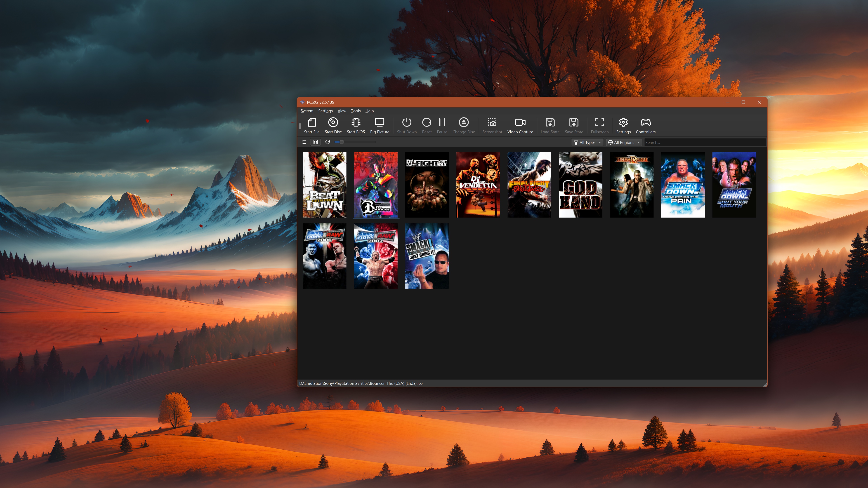The width and height of the screenshot is (868, 488).
Task: Maximize the PCSX2 window
Action: click(743, 102)
